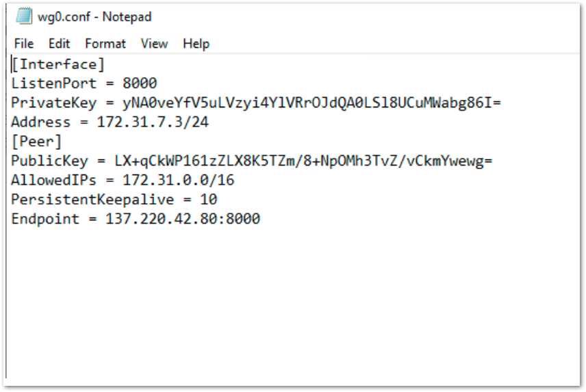Click the wg0.conf - Notepad window title
This screenshot has width=586, height=392.
(x=94, y=16)
